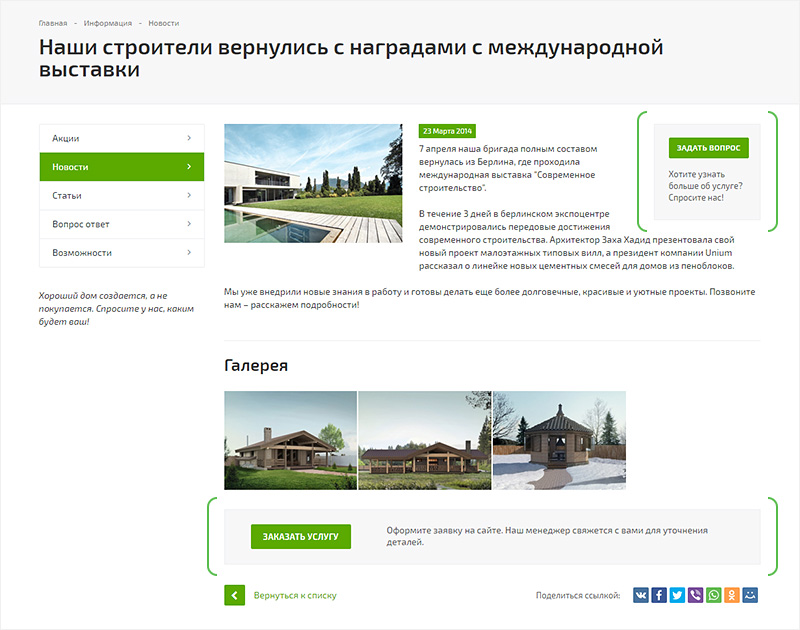Go to Главная in the breadcrumb

(x=53, y=21)
